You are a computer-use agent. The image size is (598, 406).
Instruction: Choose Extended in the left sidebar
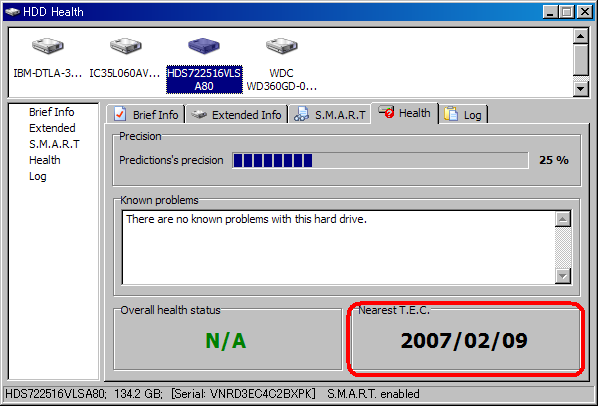coord(52,128)
